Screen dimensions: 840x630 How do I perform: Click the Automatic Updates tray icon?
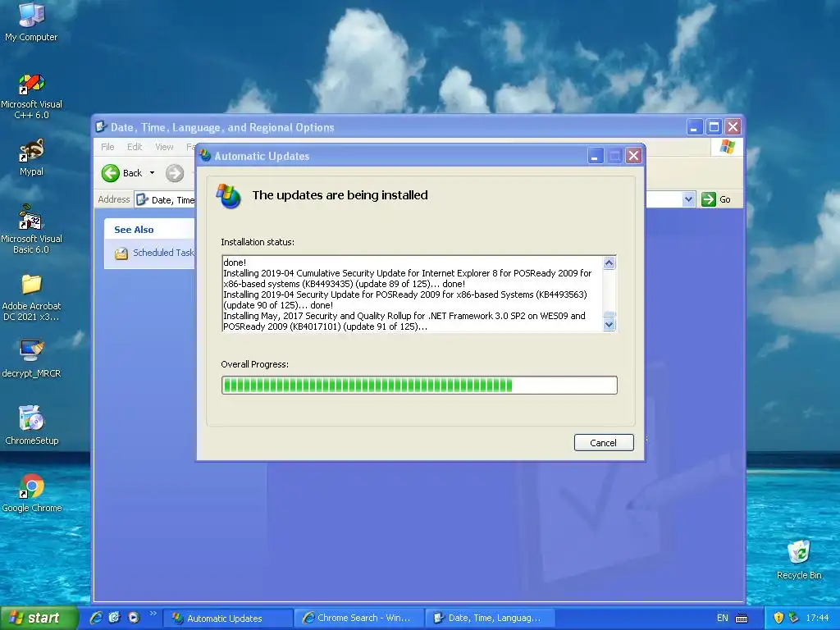point(793,618)
